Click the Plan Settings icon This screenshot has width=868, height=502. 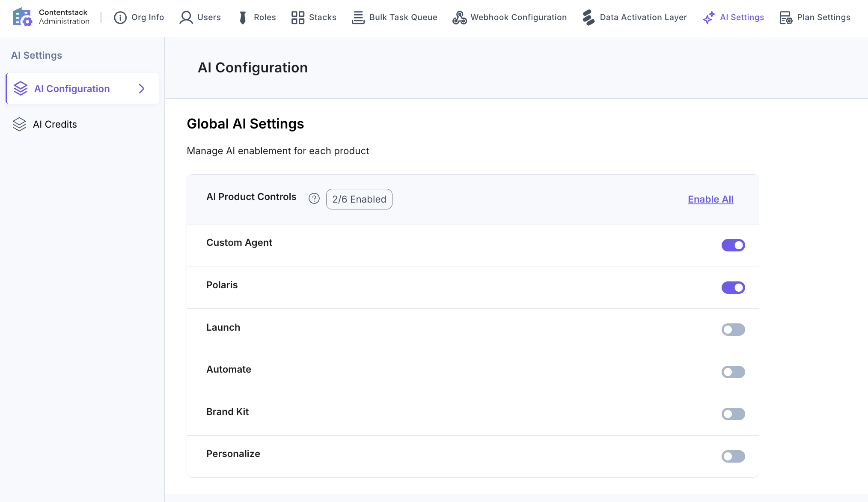point(786,18)
